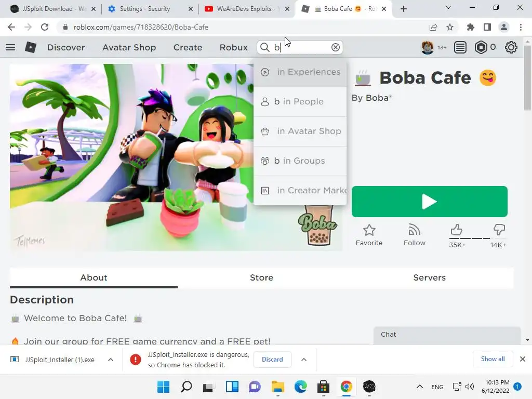
Task: Click the Follow feed icon
Action: coord(414,230)
